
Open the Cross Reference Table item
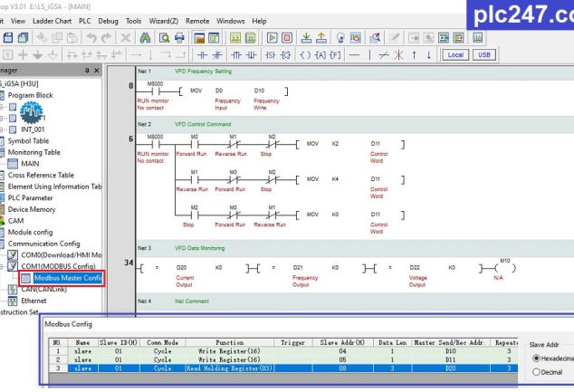click(41, 175)
